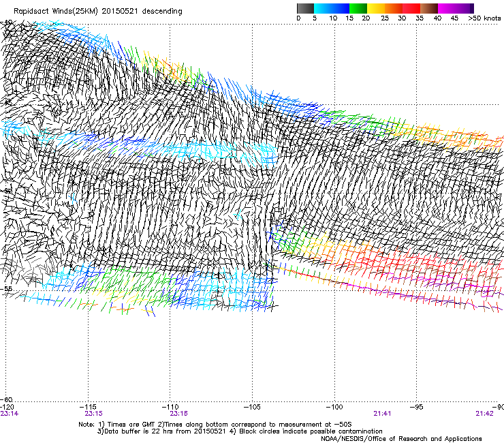Click the legend label '10'
The height and width of the screenshot is (443, 504).
coord(333,18)
